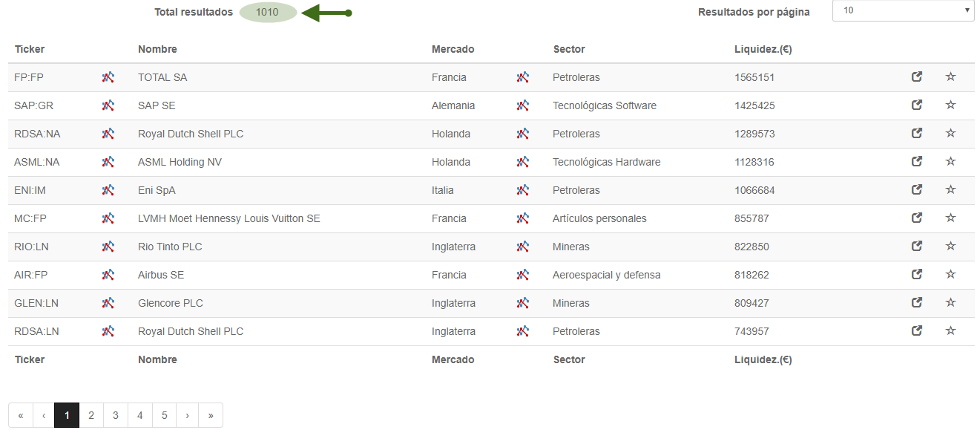Click the chart icon next to Alemania market
Image resolution: width=980 pixels, height=430 pixels.
(x=523, y=105)
